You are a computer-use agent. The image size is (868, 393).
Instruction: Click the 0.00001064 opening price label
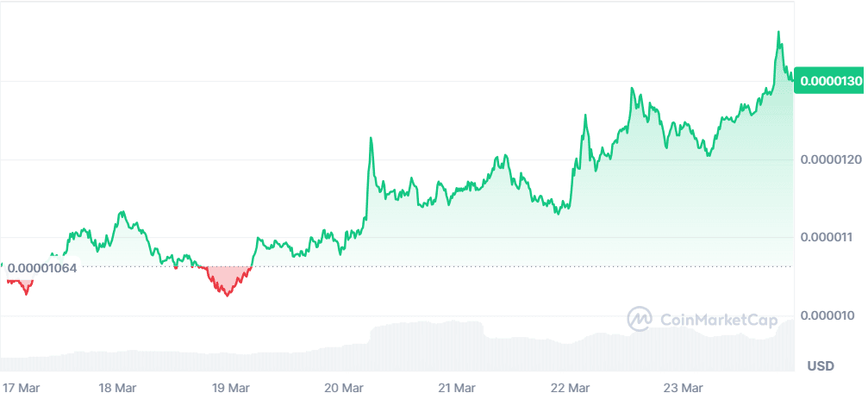(x=42, y=267)
